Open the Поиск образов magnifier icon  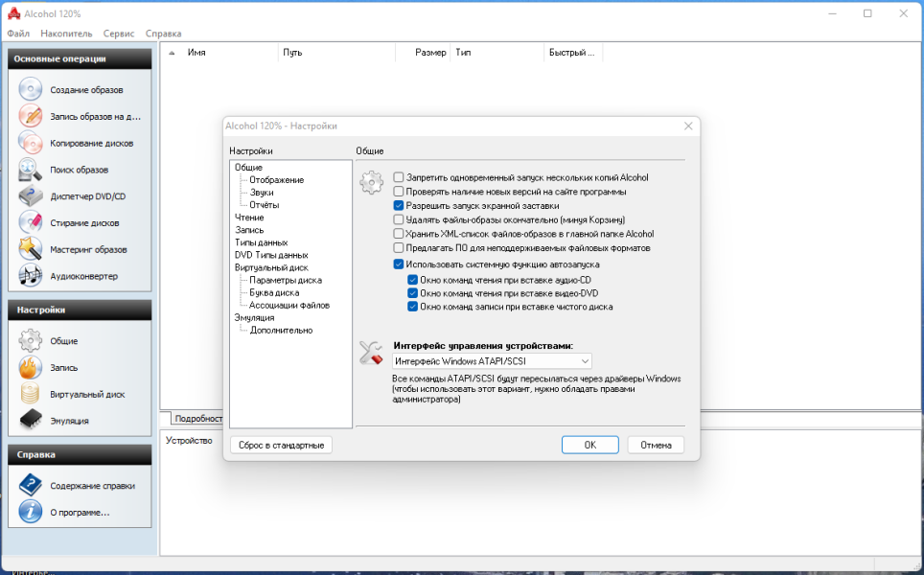30,170
